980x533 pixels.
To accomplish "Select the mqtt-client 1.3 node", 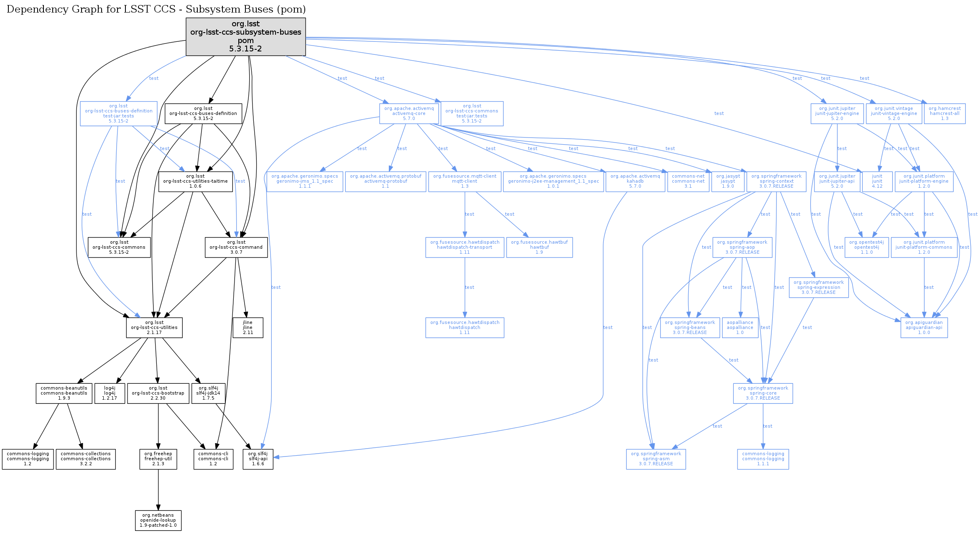I will tap(464, 181).
